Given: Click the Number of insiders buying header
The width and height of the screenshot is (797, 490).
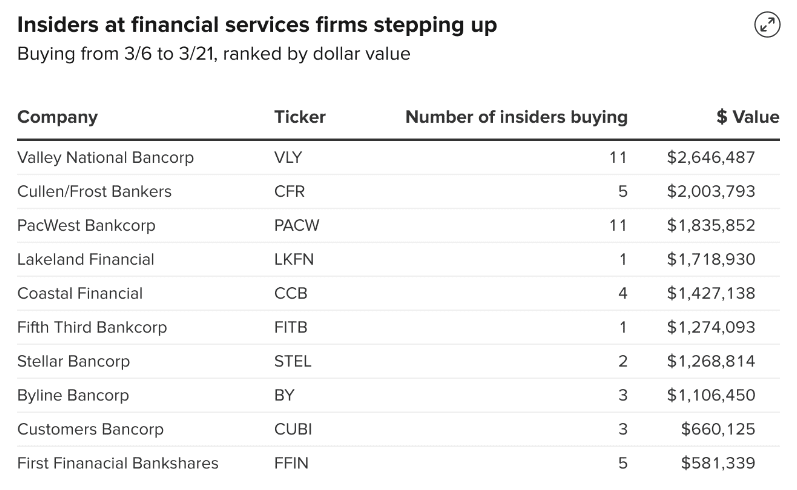Looking at the screenshot, I should (x=516, y=117).
